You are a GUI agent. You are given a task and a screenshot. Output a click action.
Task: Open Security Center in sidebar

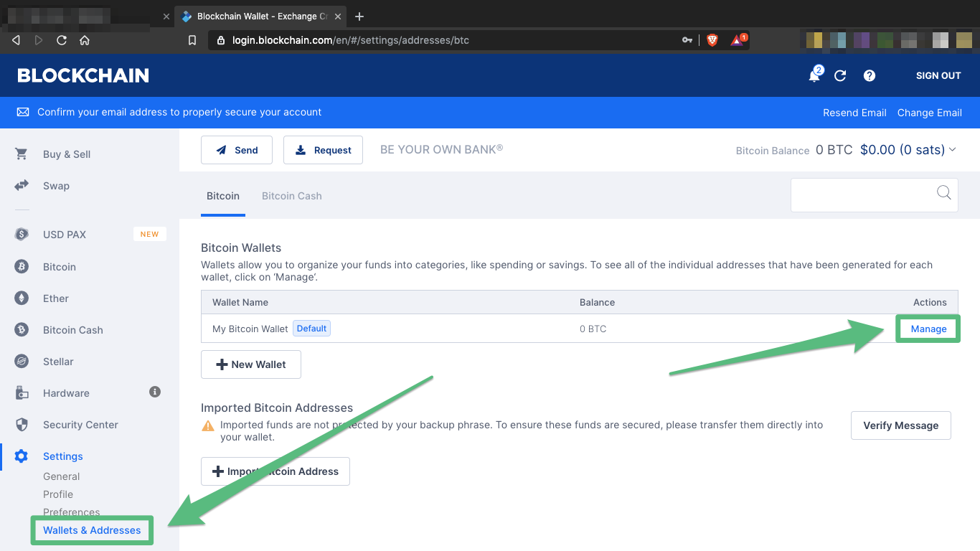pyautogui.click(x=80, y=425)
